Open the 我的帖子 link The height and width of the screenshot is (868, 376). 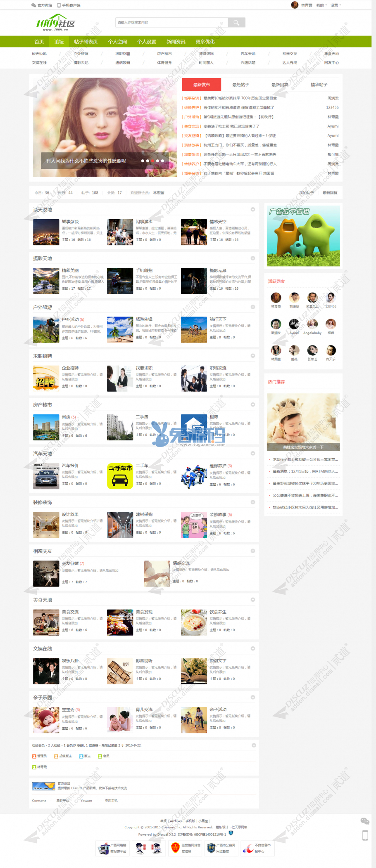click(307, 193)
